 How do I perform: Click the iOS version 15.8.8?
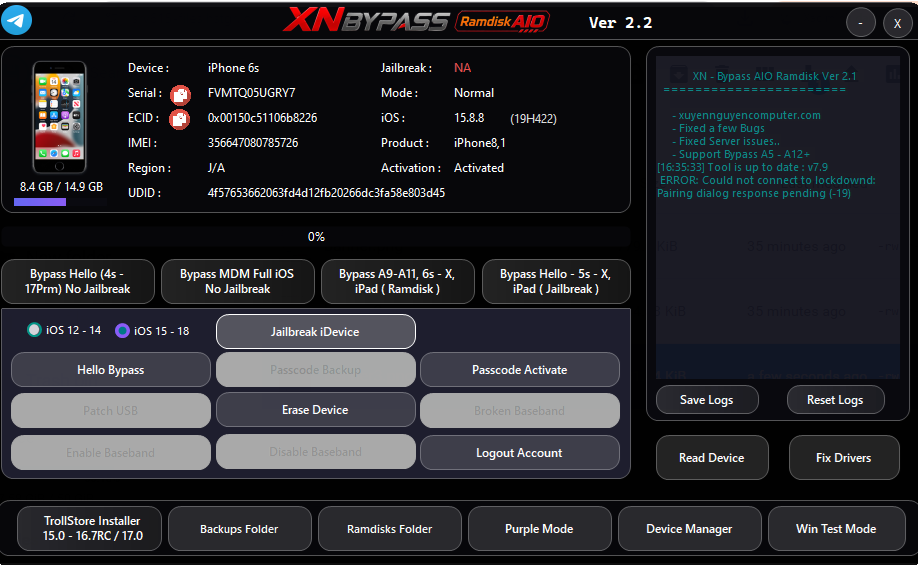469,118
